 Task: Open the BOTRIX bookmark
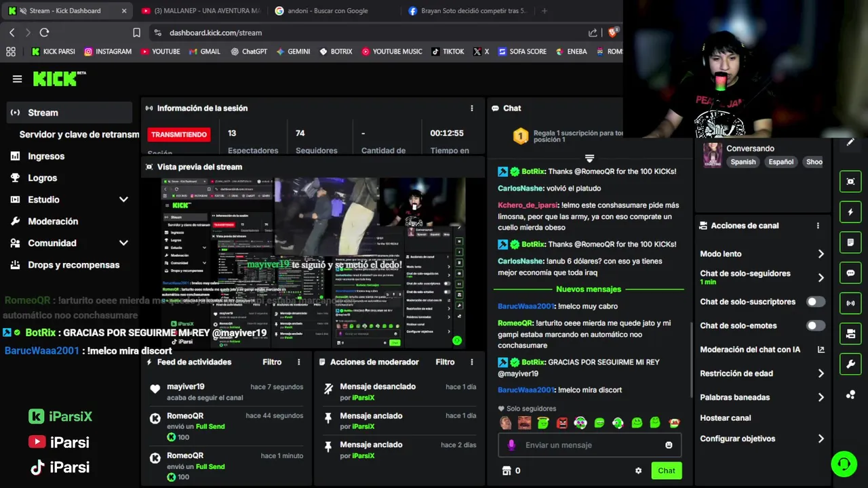[x=336, y=52]
